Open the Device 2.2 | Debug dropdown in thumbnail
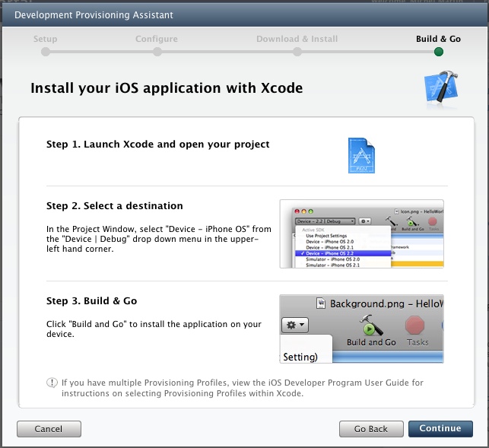This screenshot has width=489, height=448. [x=325, y=221]
